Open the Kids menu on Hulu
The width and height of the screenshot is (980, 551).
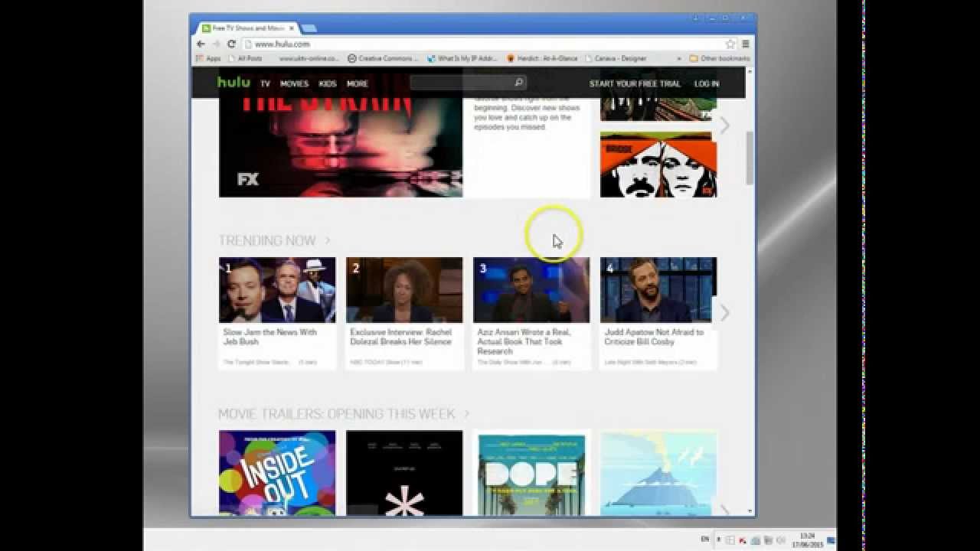328,83
